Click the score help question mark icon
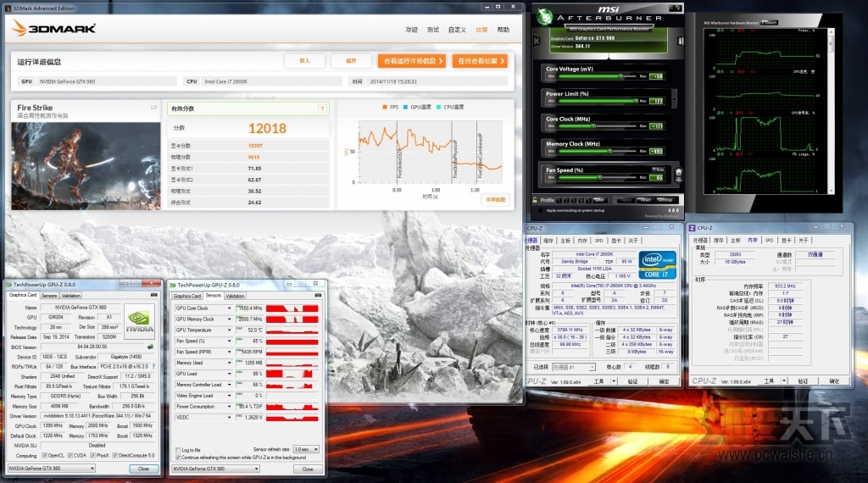Image resolution: width=868 pixels, height=483 pixels. coord(322,109)
